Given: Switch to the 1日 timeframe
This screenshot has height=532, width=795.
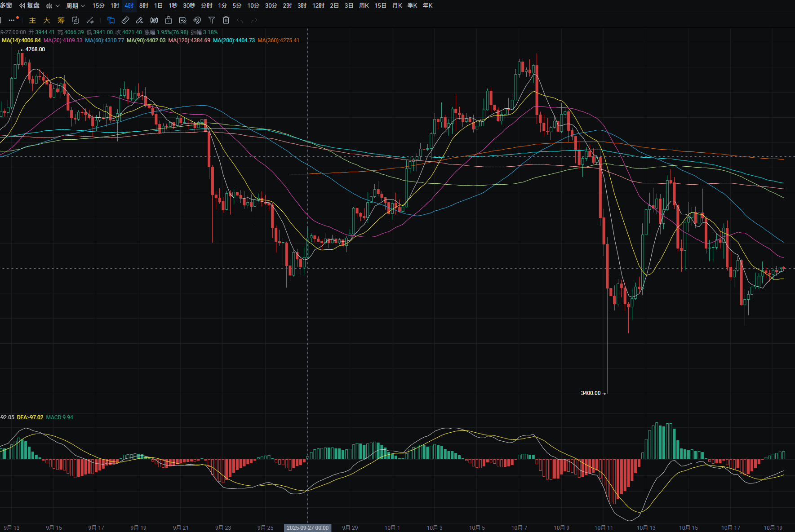Looking at the screenshot, I should [x=158, y=5].
